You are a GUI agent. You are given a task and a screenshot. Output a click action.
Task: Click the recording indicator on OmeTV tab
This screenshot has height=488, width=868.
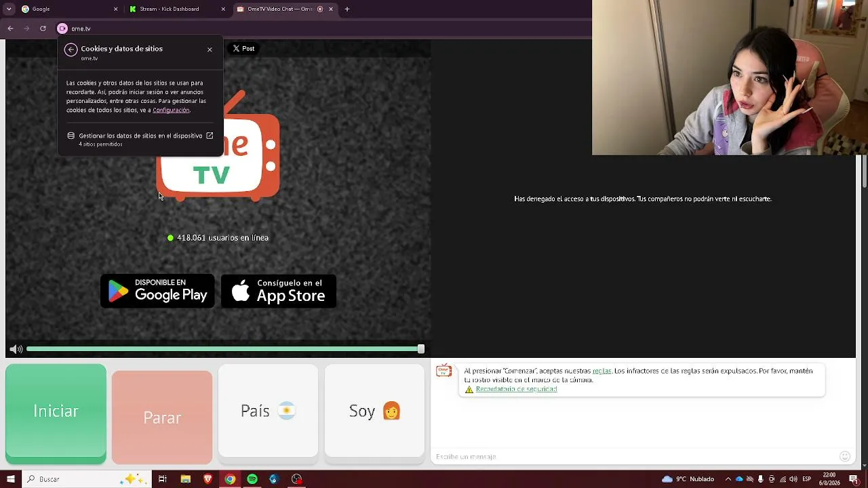[x=320, y=9]
